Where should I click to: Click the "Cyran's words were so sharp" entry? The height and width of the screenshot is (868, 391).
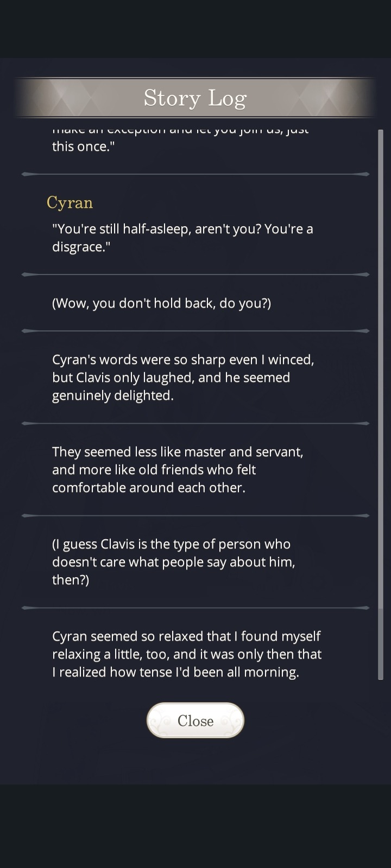point(183,377)
